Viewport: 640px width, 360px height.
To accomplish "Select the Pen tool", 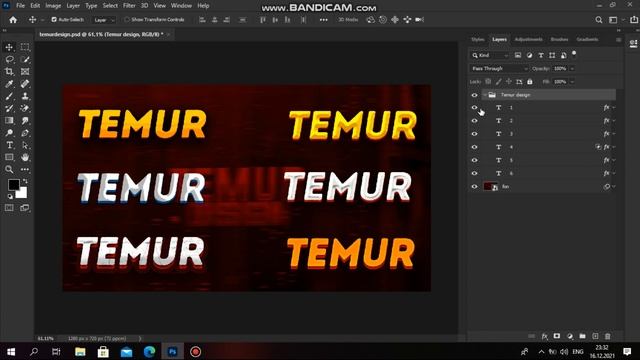I will point(25,133).
